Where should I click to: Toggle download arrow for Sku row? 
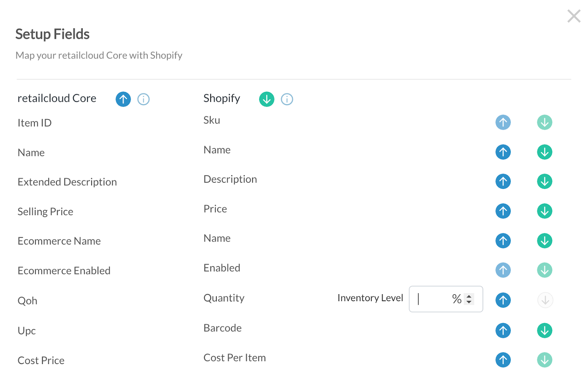click(544, 122)
